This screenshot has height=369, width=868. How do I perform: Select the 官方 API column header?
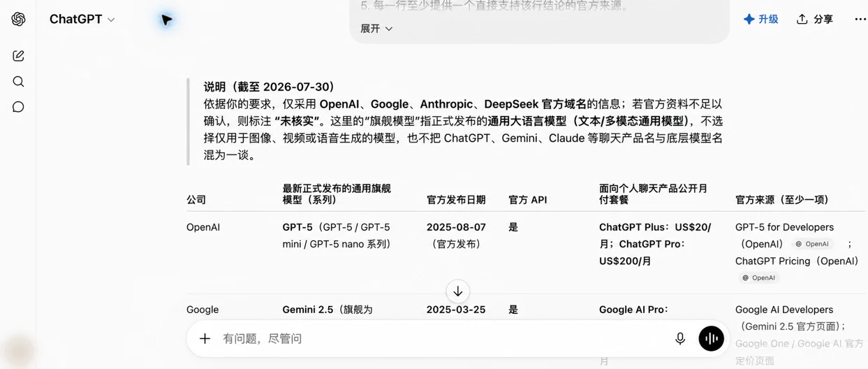pyautogui.click(x=528, y=200)
